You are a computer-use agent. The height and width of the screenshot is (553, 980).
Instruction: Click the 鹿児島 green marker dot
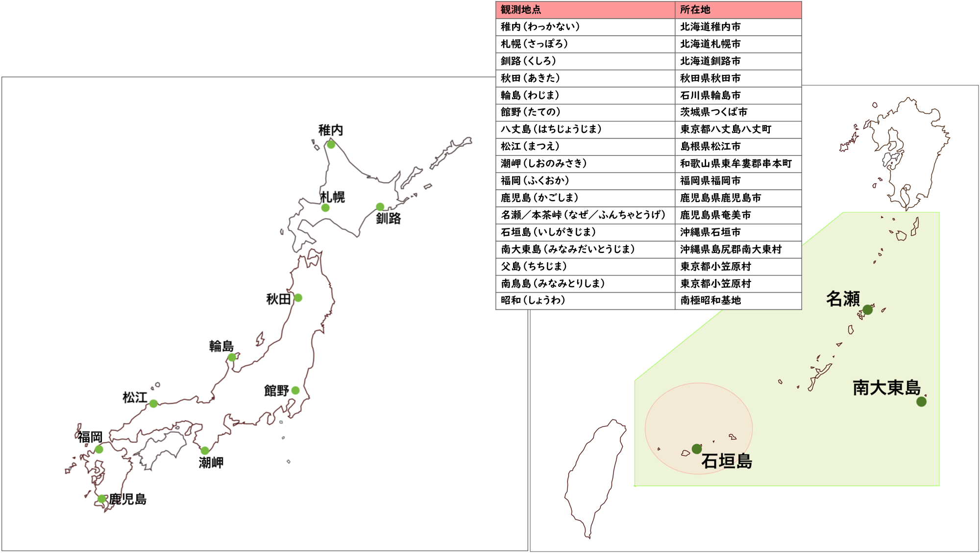coord(101,499)
